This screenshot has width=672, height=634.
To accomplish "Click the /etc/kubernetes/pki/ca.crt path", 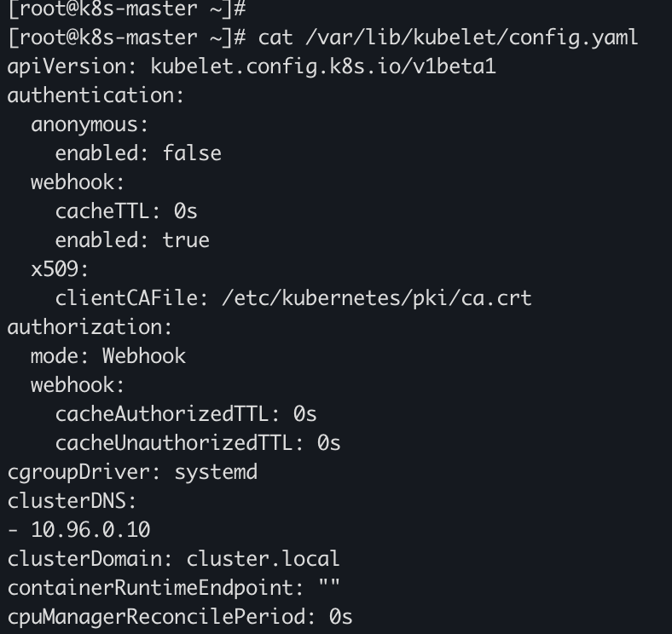I will (377, 298).
